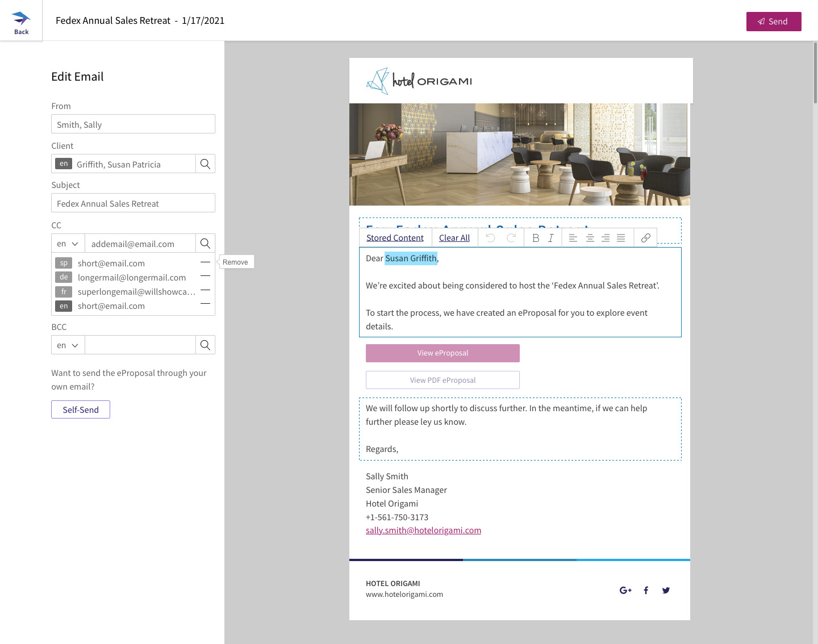The height and width of the screenshot is (644, 818).
Task: Toggle bold formatting
Action: [x=536, y=238]
